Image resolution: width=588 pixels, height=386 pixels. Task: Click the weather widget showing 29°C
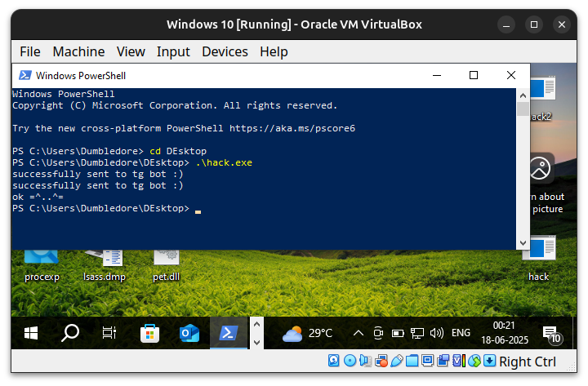(x=307, y=333)
